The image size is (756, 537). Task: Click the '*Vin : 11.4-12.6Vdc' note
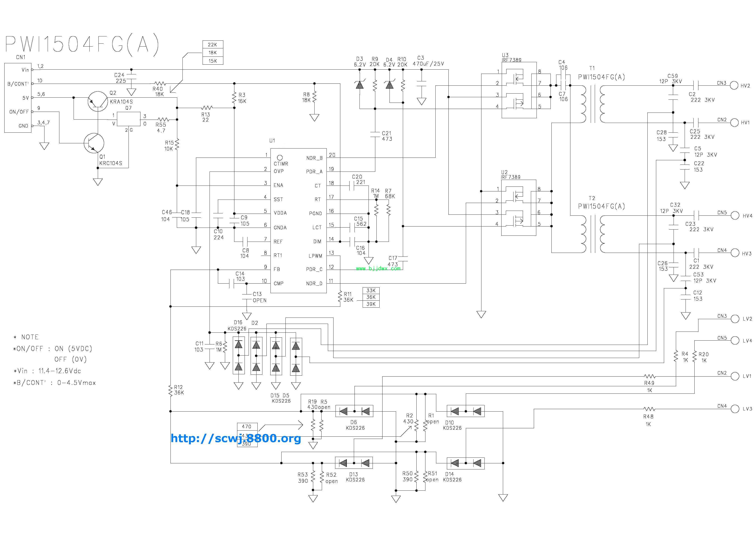(x=47, y=371)
